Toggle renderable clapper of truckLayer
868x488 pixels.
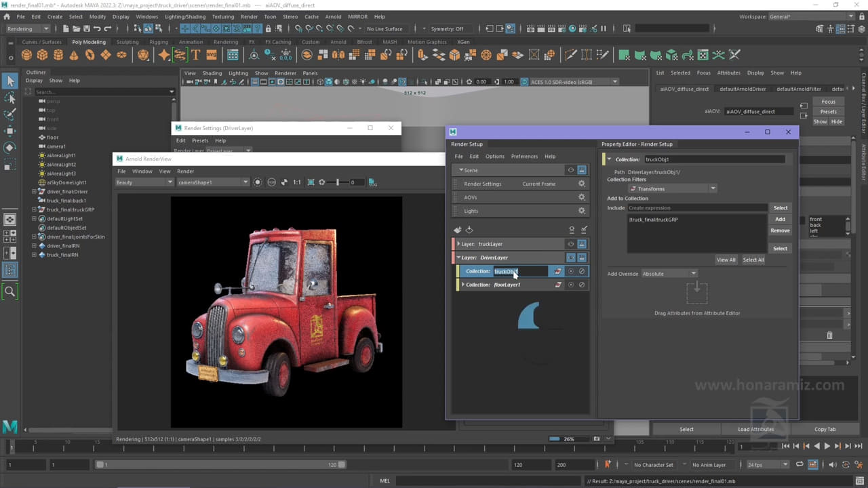pyautogui.click(x=582, y=244)
